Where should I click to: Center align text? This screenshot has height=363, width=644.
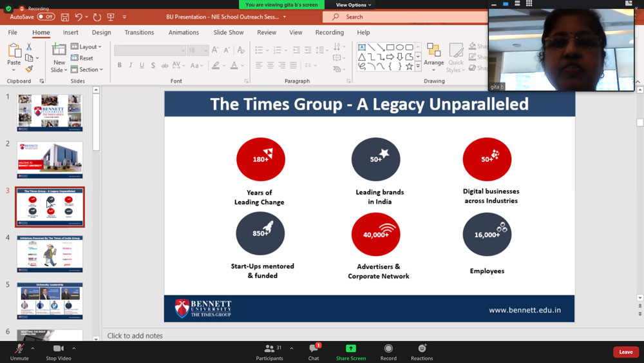pos(270,65)
